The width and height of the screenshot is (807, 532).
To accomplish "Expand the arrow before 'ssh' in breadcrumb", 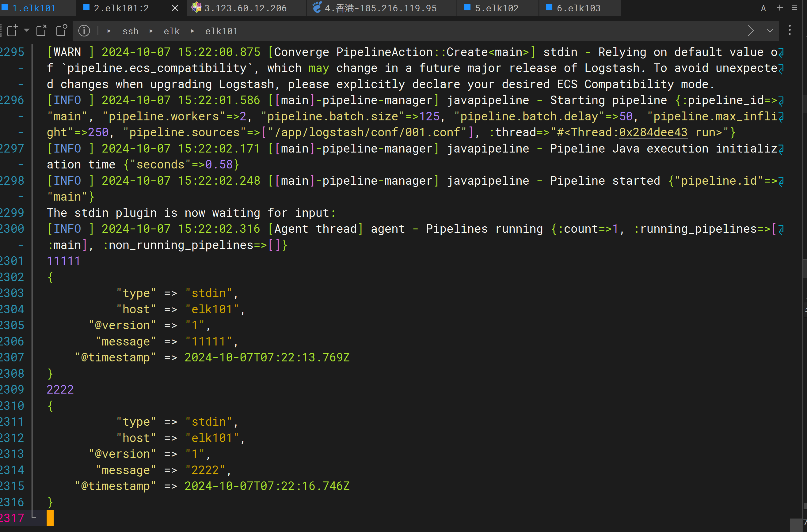I will tap(109, 31).
